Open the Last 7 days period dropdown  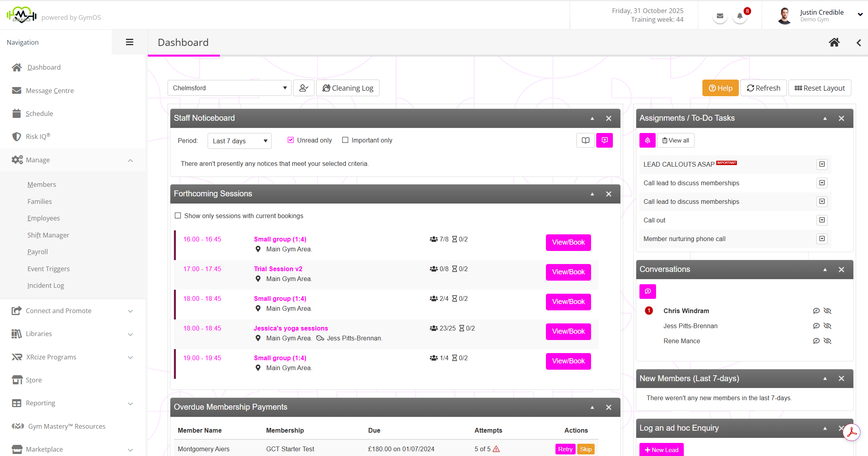point(239,141)
